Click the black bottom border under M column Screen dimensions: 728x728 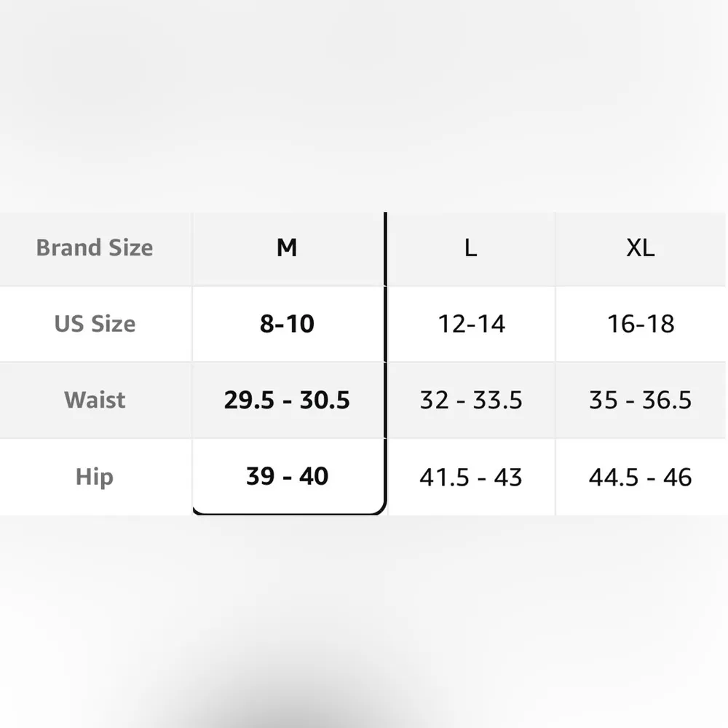288,513
